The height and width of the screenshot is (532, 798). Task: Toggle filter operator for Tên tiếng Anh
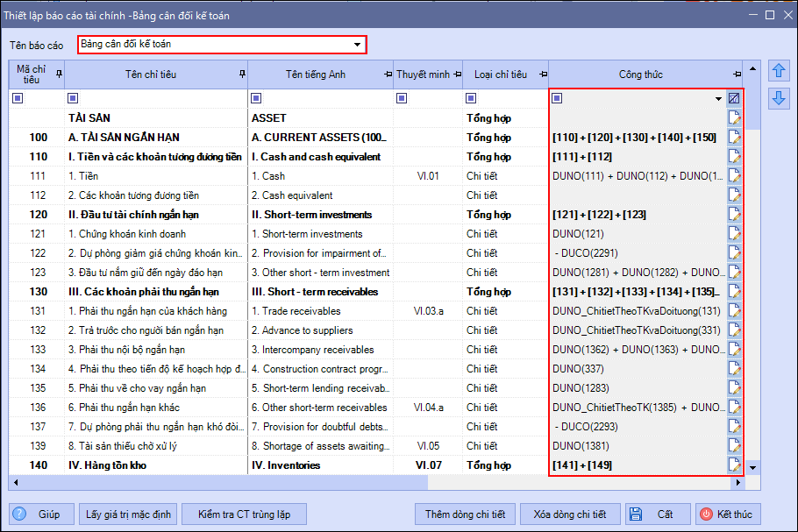point(256,99)
